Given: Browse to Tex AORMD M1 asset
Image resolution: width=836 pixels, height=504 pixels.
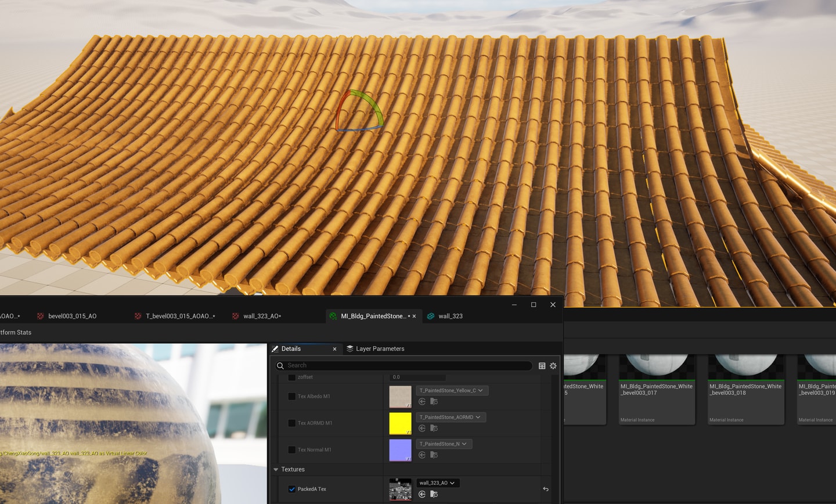Looking at the screenshot, I should pos(434,428).
